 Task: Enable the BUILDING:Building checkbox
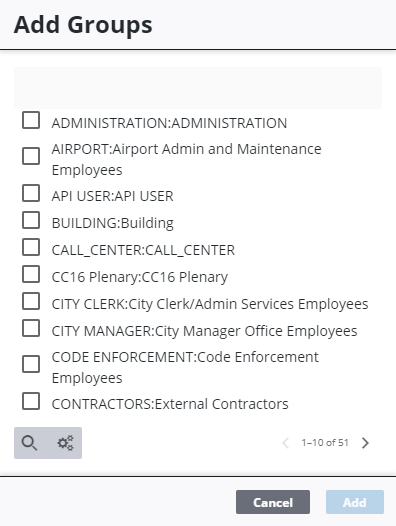tap(31, 220)
